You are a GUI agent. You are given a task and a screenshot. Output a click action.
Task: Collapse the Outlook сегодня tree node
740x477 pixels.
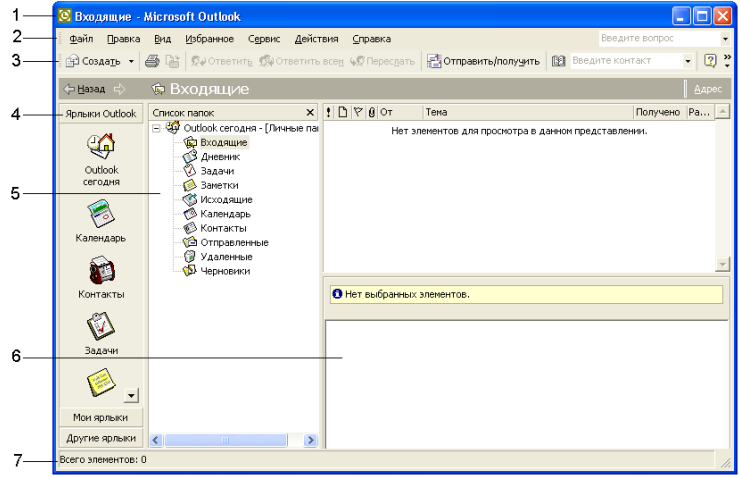coord(157,128)
